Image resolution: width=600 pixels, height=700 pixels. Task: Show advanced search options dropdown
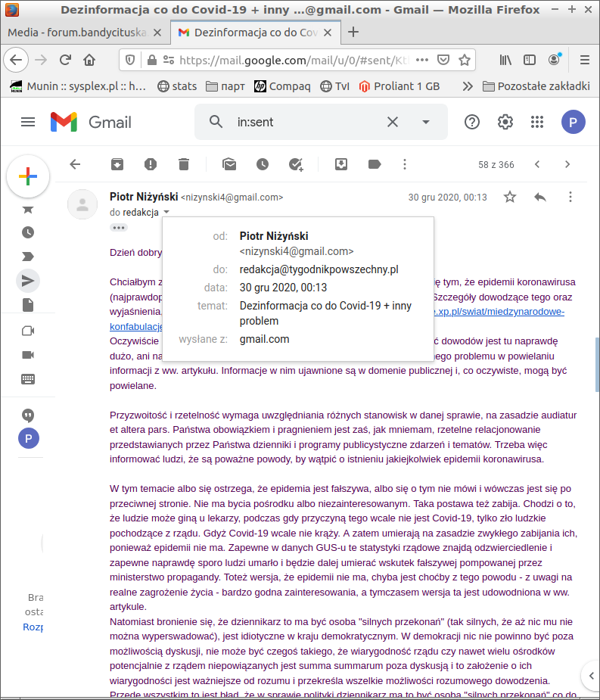tap(426, 122)
